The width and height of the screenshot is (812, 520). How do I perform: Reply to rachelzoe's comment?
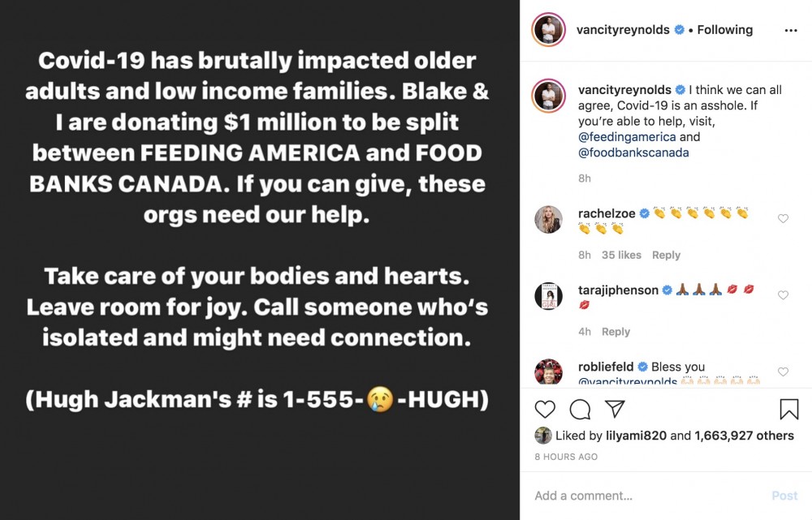(666, 255)
